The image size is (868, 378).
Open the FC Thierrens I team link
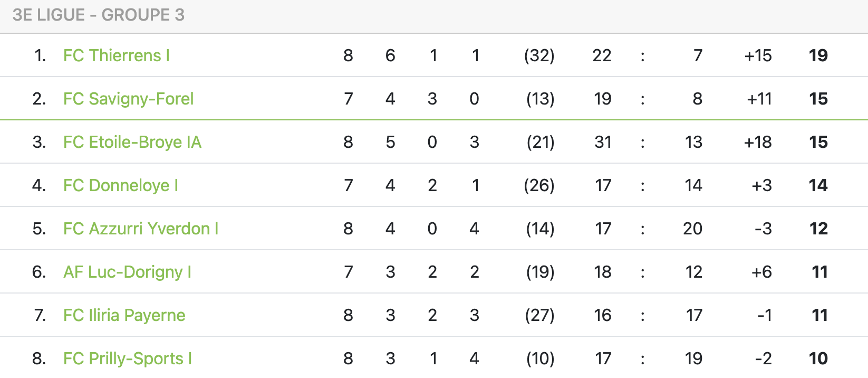[x=116, y=55]
